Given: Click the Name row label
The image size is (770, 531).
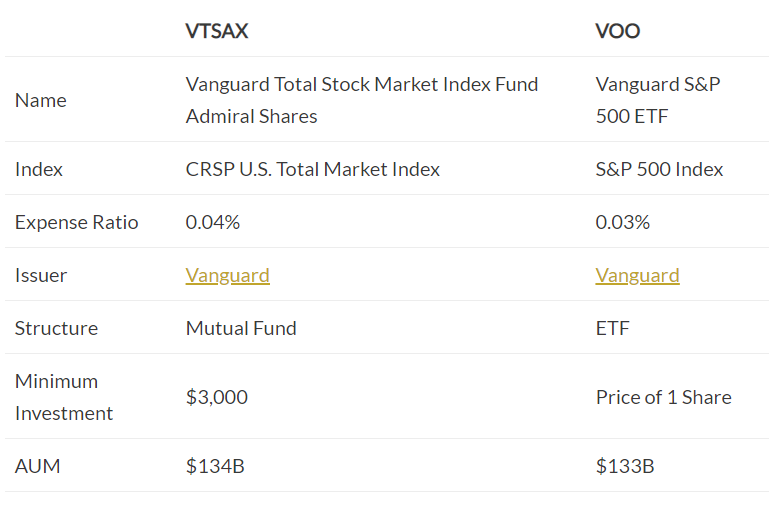Looking at the screenshot, I should [x=41, y=100].
